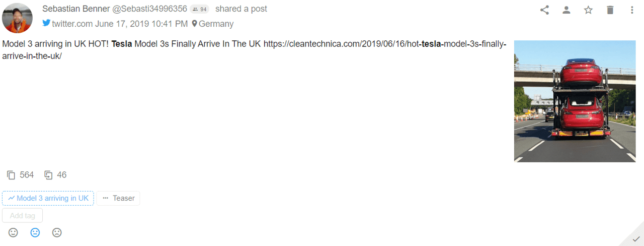
Task: Set sentiment to negative sad face
Action: point(57,233)
